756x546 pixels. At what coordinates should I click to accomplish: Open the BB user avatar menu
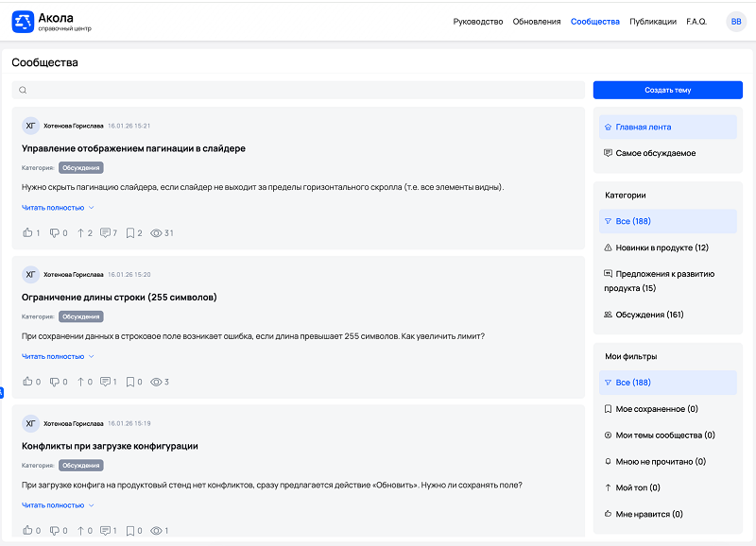[x=736, y=20]
